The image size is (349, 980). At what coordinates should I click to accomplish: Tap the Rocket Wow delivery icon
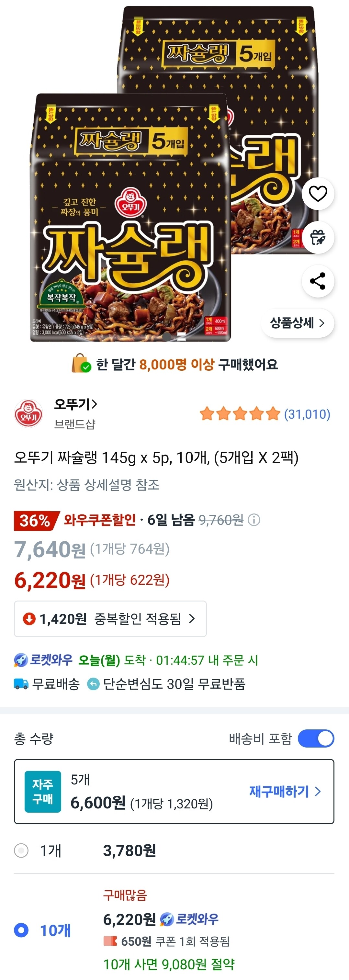[x=21, y=660]
